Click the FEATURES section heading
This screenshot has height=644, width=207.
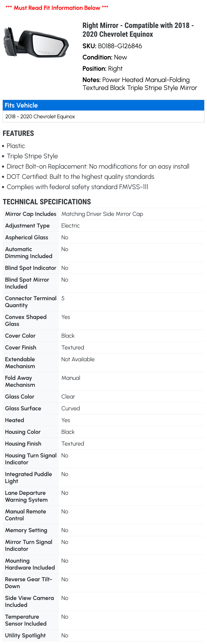click(x=18, y=133)
